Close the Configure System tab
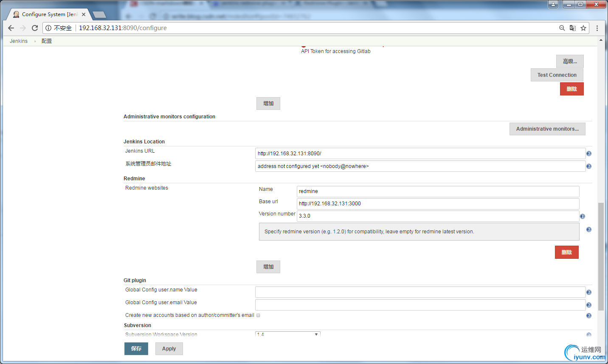This screenshot has height=364, width=608. click(x=84, y=14)
